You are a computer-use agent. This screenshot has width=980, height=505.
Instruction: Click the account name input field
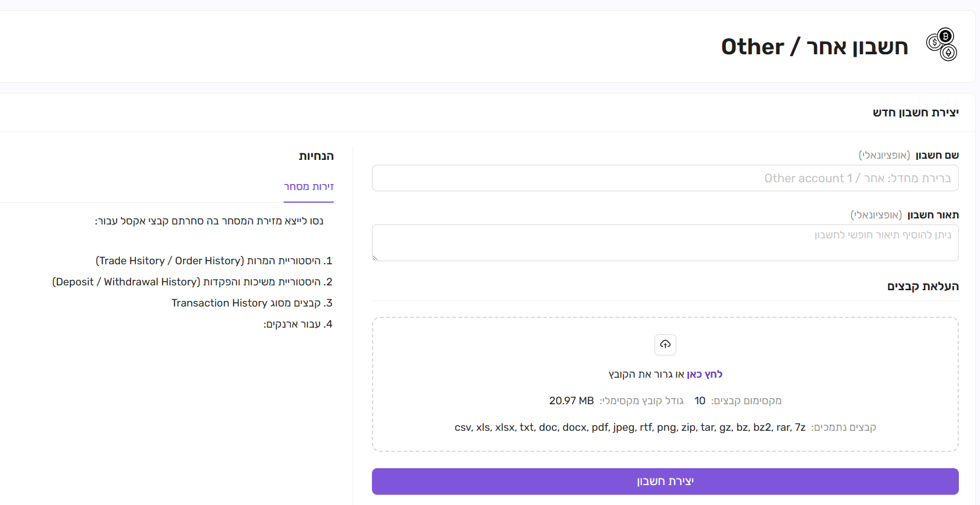tap(665, 178)
